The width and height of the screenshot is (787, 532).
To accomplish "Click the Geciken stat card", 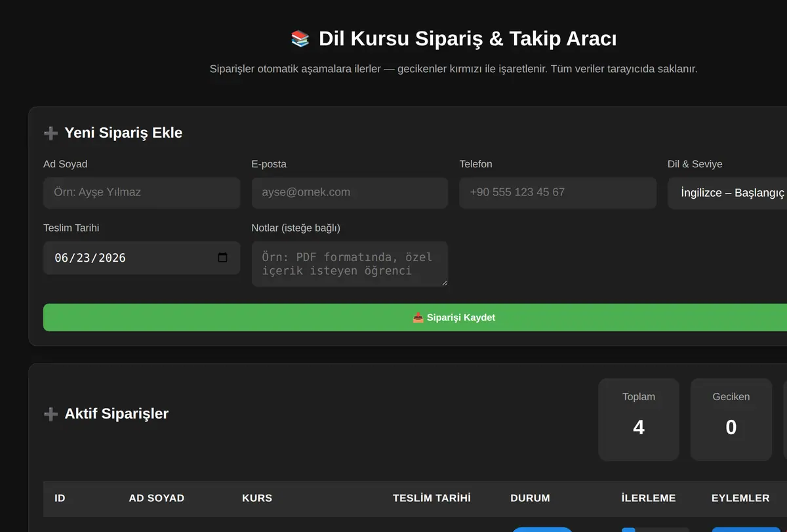I will click(731, 419).
